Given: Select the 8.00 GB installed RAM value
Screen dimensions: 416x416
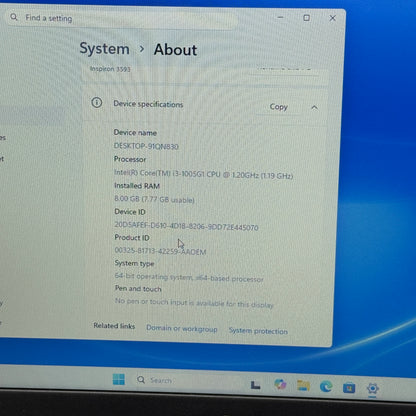Looking at the screenshot, I should [x=154, y=199].
